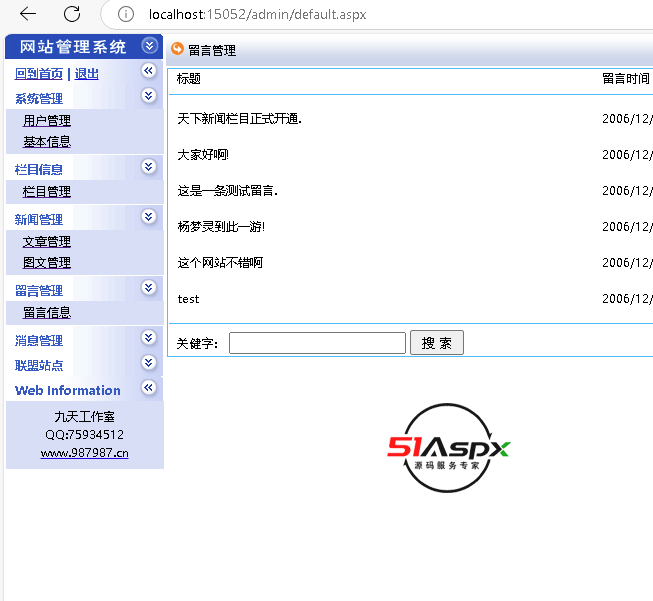Collapse the 栏目信息 section chevron
This screenshot has height=601, width=653.
click(149, 167)
